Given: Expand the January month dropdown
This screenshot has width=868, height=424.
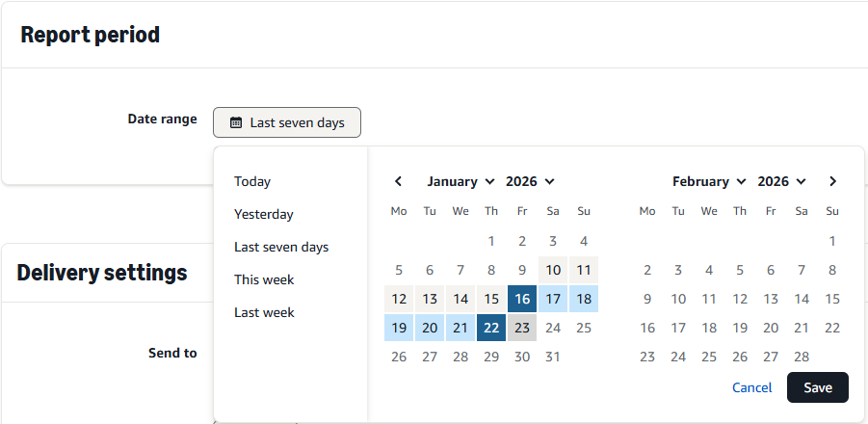Looking at the screenshot, I should coord(460,181).
